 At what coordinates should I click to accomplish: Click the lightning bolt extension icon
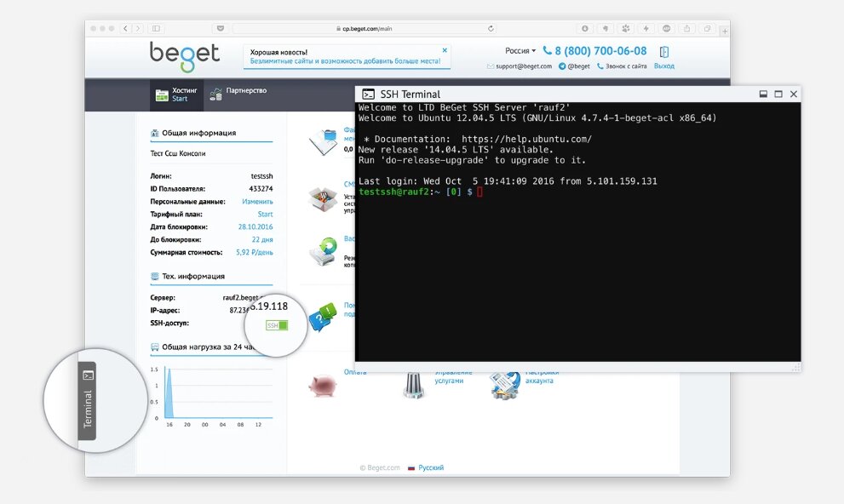[x=646, y=28]
